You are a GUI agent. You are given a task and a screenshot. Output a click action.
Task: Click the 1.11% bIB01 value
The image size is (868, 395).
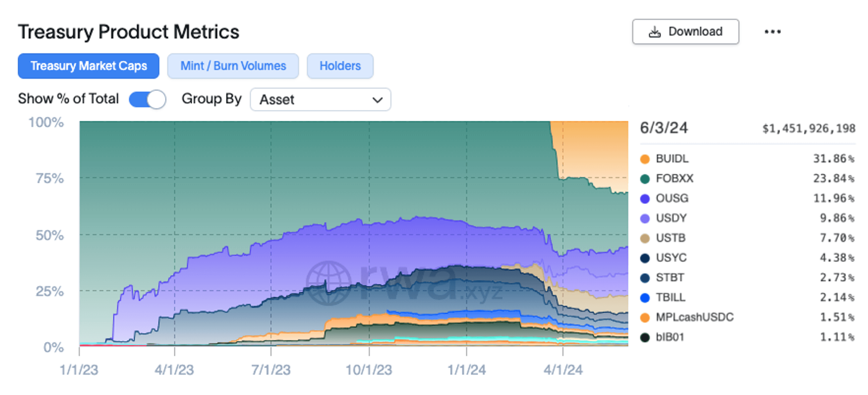pos(836,337)
